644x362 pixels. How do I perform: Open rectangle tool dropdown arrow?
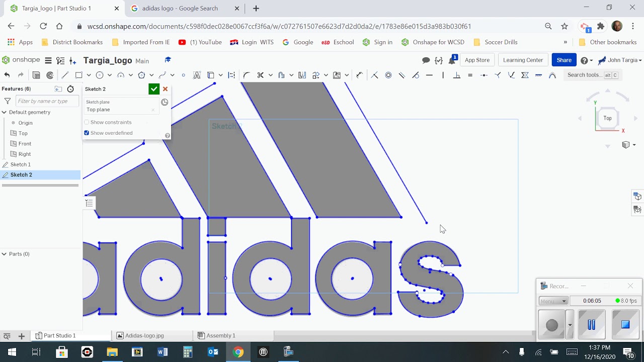[x=89, y=75]
